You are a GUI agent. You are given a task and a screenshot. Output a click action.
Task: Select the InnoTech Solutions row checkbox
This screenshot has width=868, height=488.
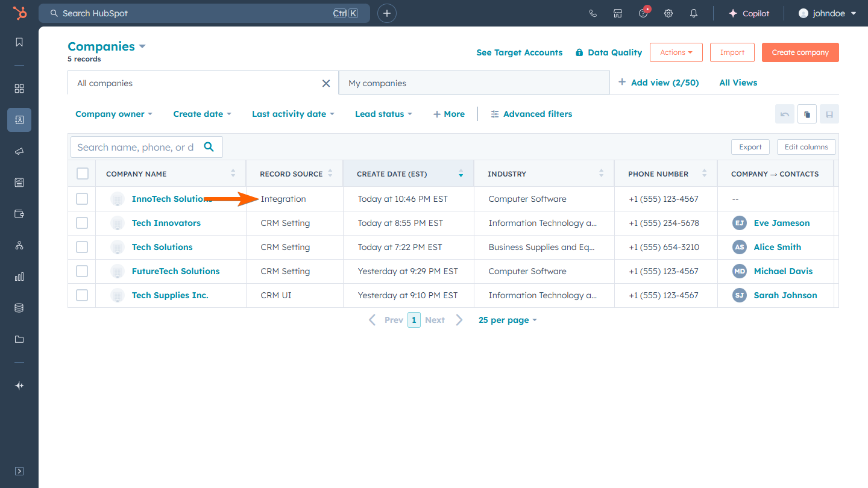[82, 199]
